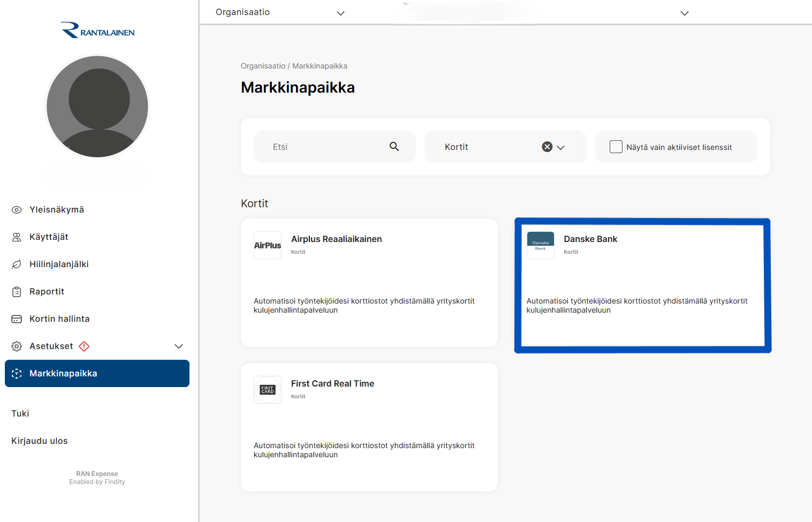812x522 pixels.
Task: Click the red warning icon beside Asetukset
Action: [84, 346]
